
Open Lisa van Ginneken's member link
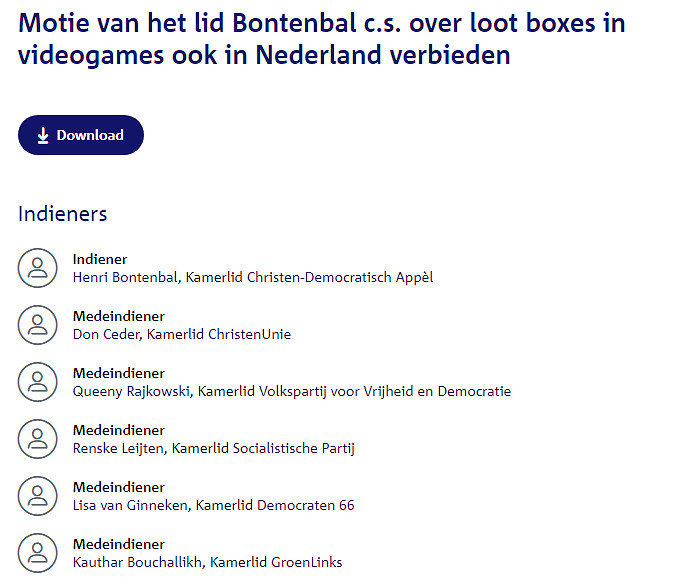213,505
